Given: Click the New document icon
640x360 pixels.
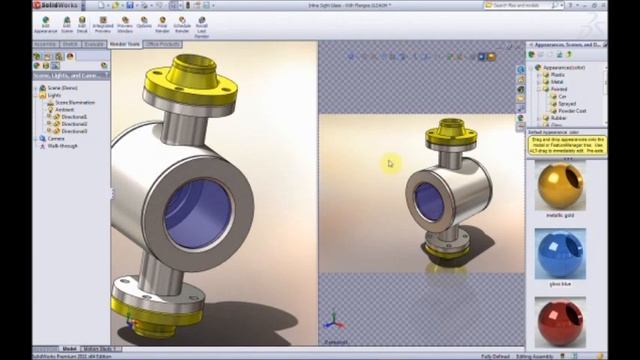Looking at the screenshot, I should pyautogui.click(x=101, y=5).
